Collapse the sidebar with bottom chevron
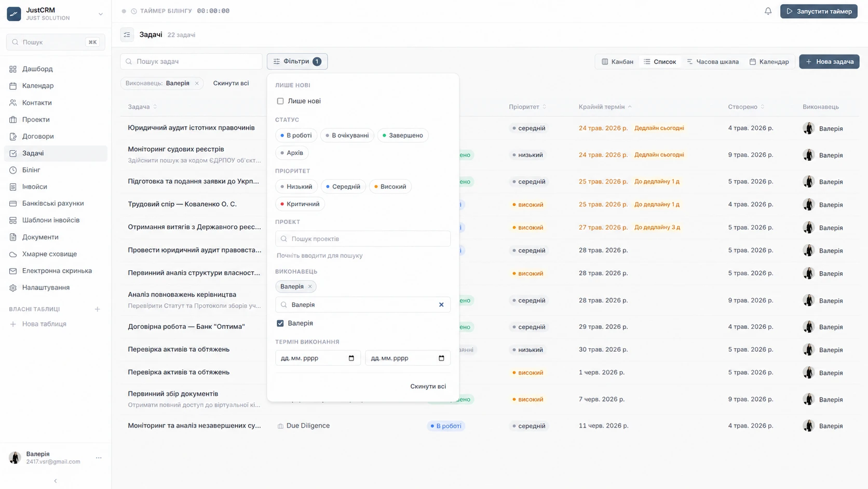Image resolution: width=868 pixels, height=489 pixels. [56, 481]
